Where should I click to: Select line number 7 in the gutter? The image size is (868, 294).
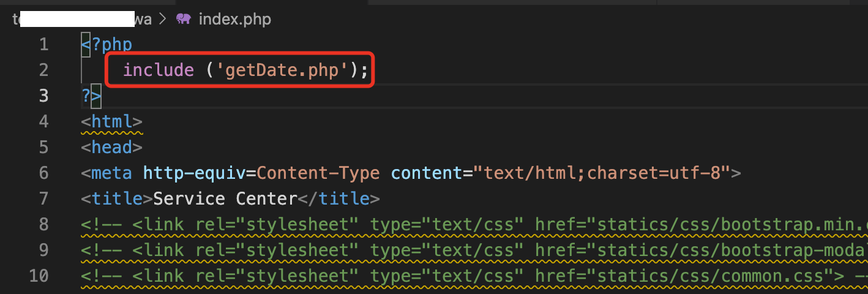coord(42,199)
